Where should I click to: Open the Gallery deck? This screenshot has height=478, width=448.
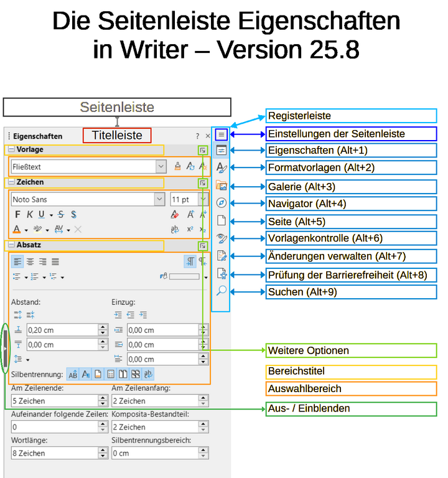[x=222, y=185]
